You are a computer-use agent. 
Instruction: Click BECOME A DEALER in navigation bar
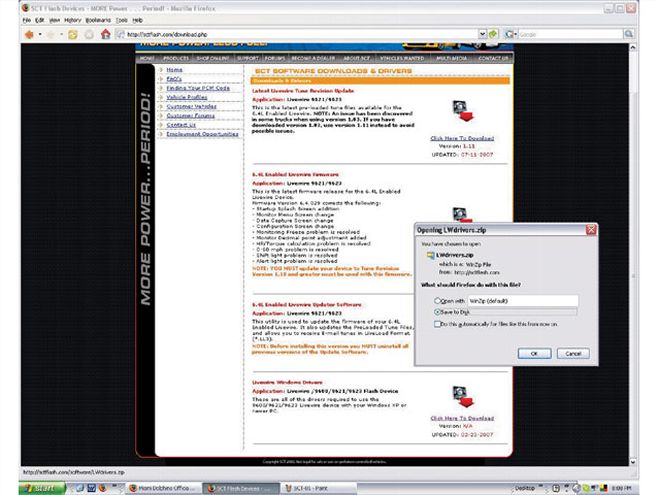tap(313, 58)
